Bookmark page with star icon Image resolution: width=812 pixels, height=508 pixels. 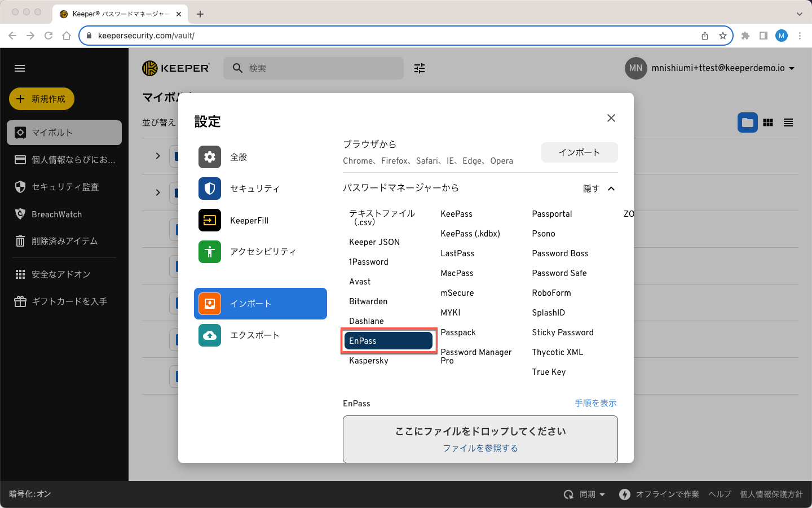(x=723, y=36)
